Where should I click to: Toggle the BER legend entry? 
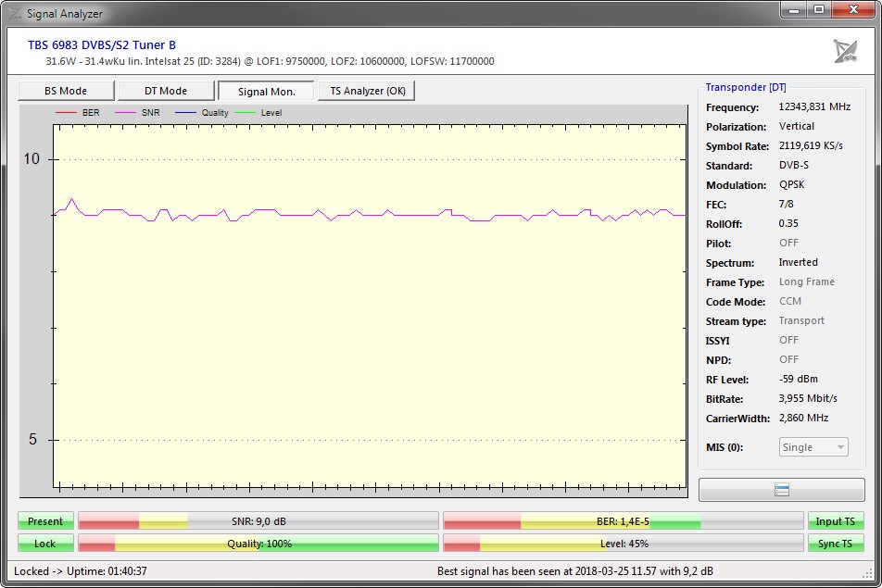coord(78,112)
